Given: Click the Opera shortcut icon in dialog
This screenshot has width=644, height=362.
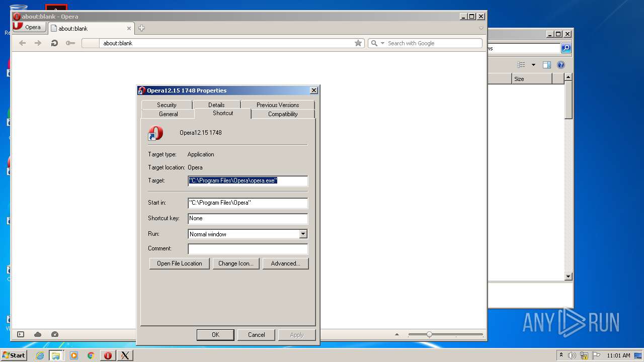Looking at the screenshot, I should point(155,133).
